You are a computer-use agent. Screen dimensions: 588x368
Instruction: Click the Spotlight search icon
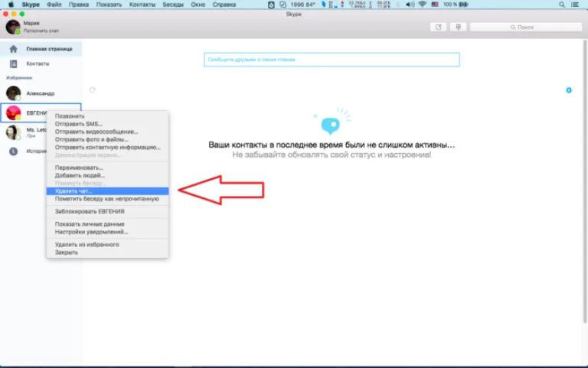pyautogui.click(x=561, y=5)
